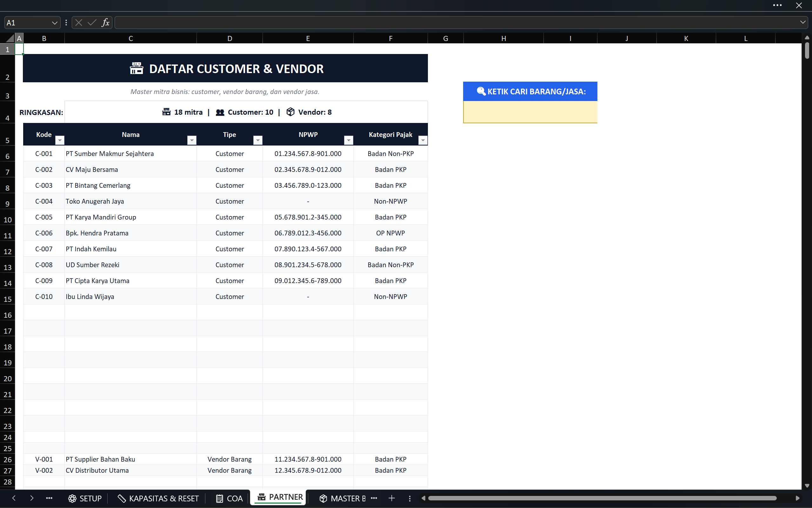This screenshot has height=508, width=812.
Task: Open the more options ellipsis at top right
Action: pyautogui.click(x=777, y=5)
